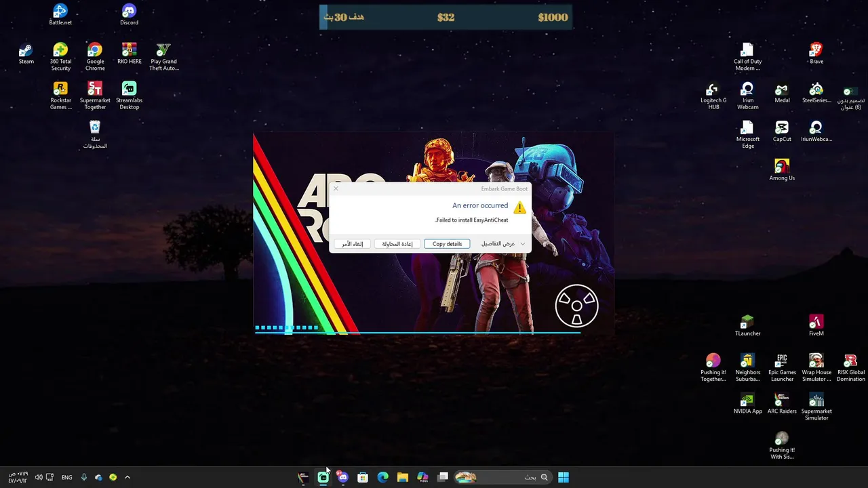Select Google Chrome desktop icon
868x488 pixels.
tap(95, 57)
